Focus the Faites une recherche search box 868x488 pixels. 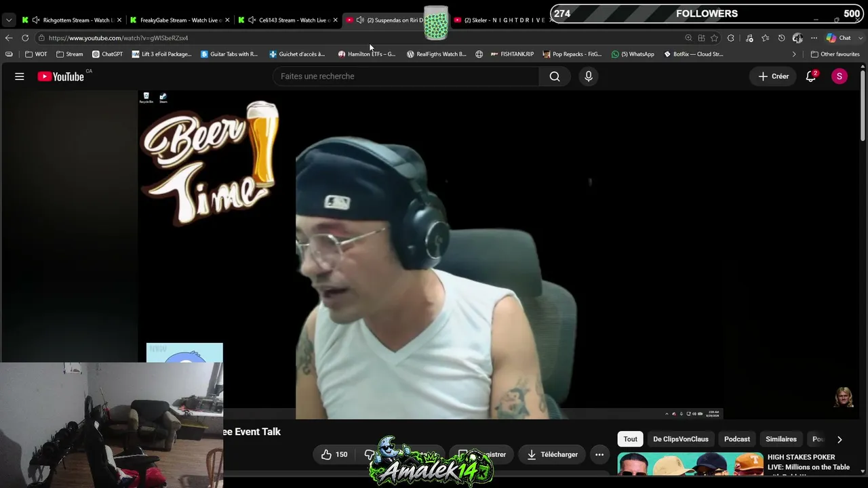[406, 77]
